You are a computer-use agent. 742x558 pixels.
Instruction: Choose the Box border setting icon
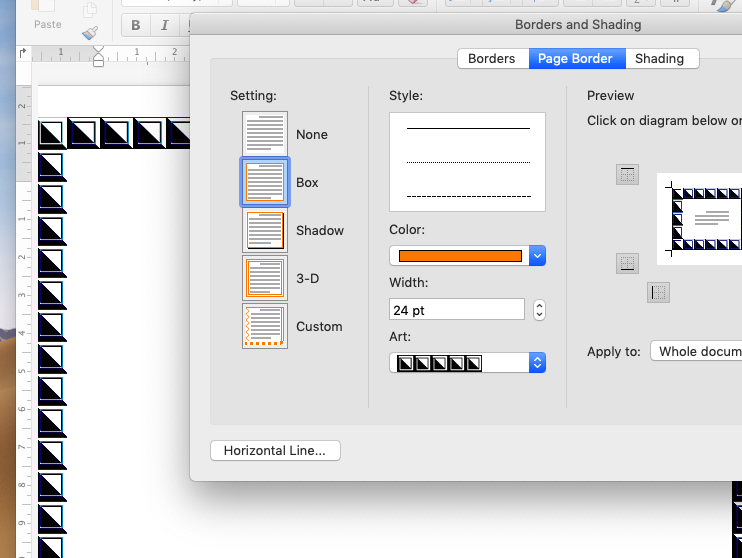265,182
